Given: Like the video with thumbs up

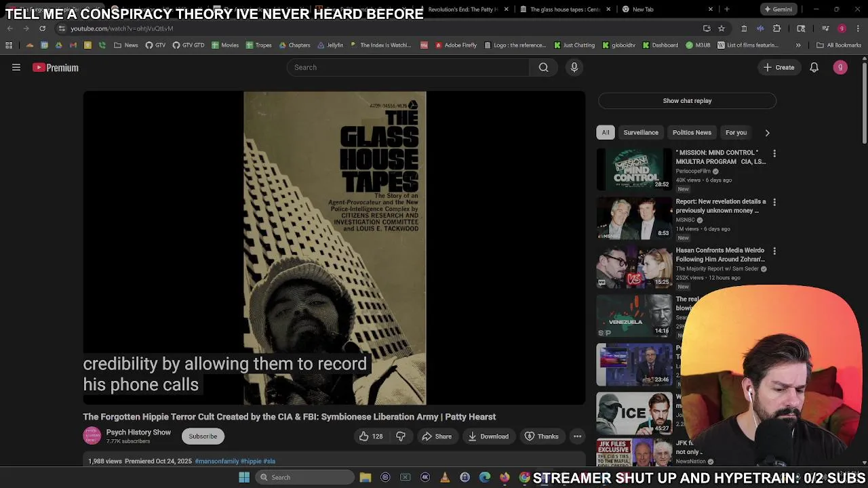Looking at the screenshot, I should click(370, 436).
